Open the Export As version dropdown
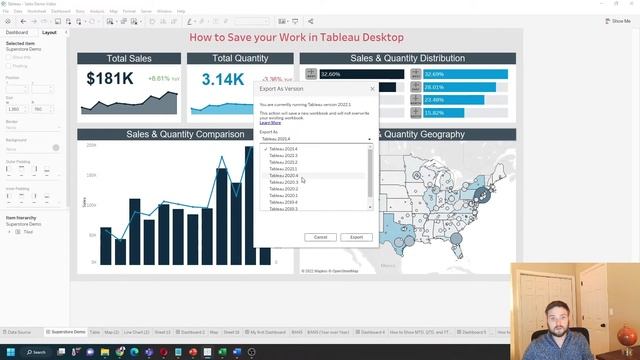 (x=316, y=139)
